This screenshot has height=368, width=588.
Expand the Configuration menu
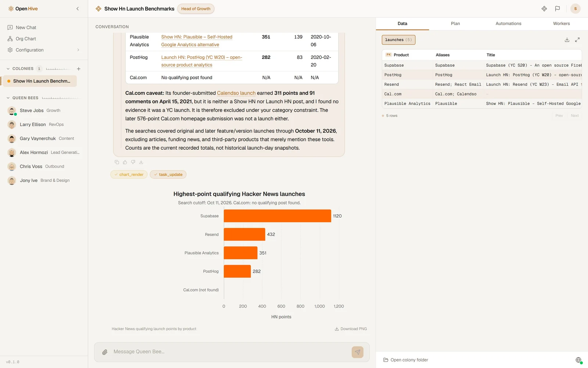[x=44, y=50]
